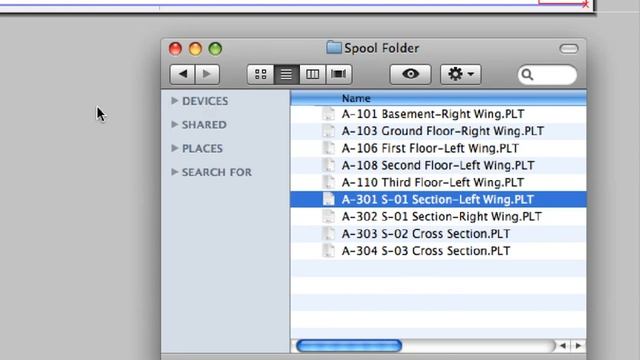
Task: Click the Finder search field
Action: click(547, 75)
